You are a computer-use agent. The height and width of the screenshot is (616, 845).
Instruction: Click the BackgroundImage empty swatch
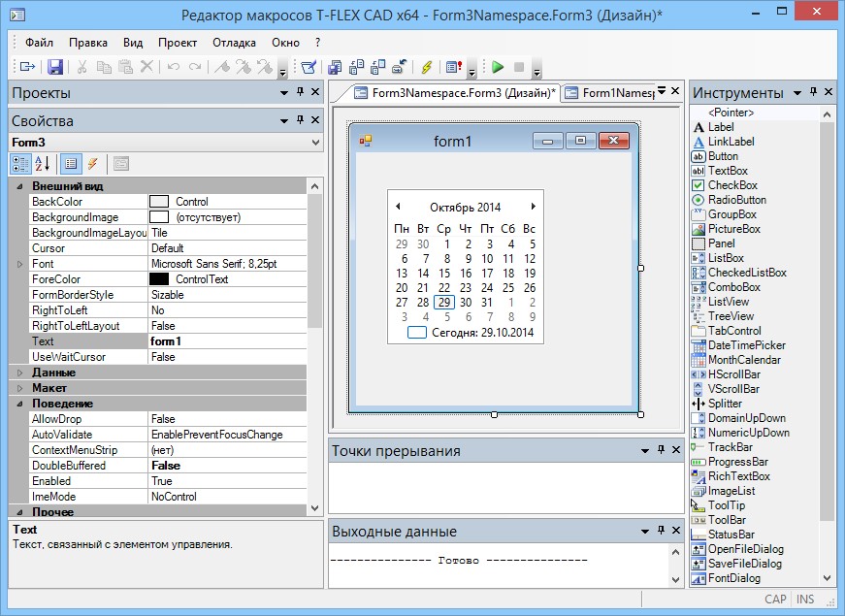click(159, 217)
